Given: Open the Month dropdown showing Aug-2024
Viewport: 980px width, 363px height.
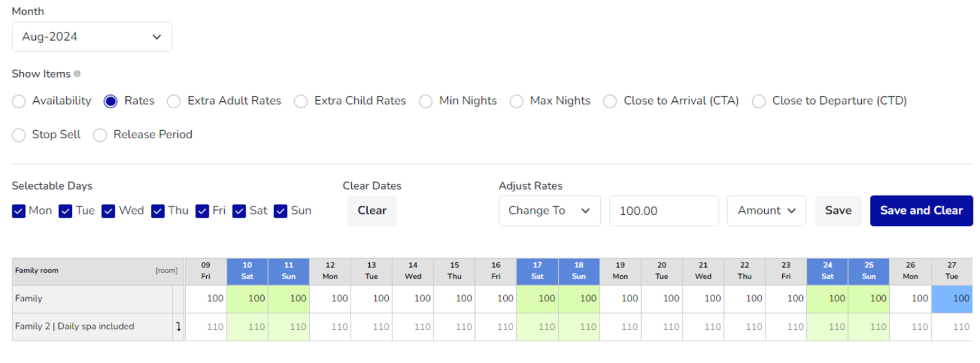Looking at the screenshot, I should [x=92, y=37].
